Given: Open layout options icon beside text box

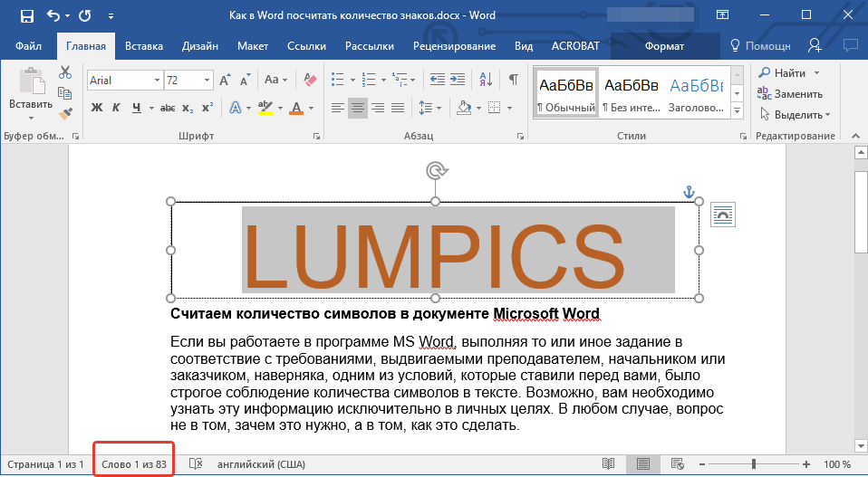Looking at the screenshot, I should [722, 214].
